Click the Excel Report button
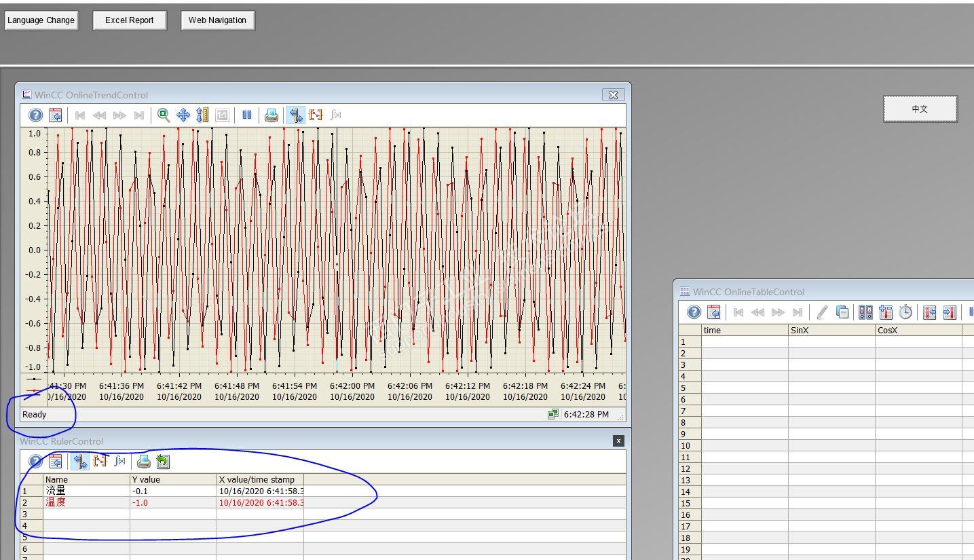Viewport: 974px width, 560px height. pyautogui.click(x=129, y=20)
